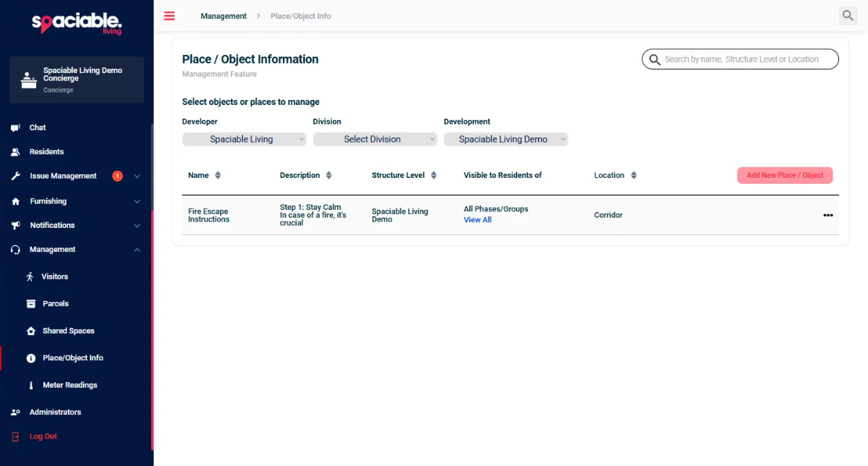
Task: Sort table by Description column arrows
Action: pos(328,175)
